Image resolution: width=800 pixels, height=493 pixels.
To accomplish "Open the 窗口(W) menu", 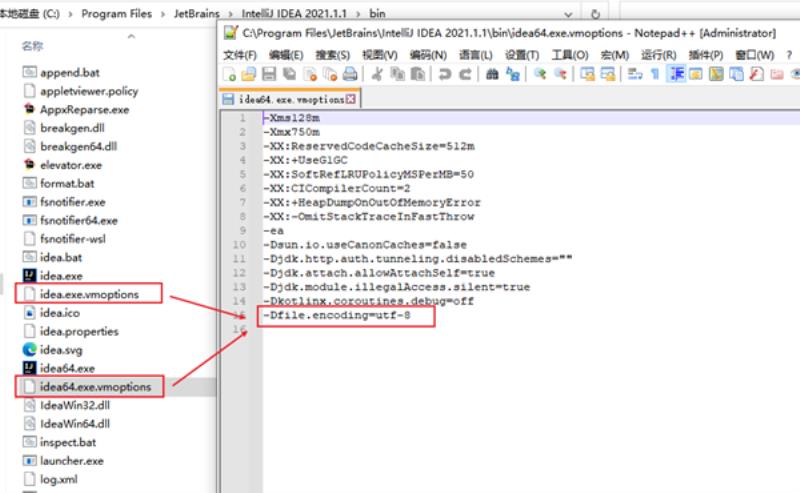I will (x=755, y=55).
